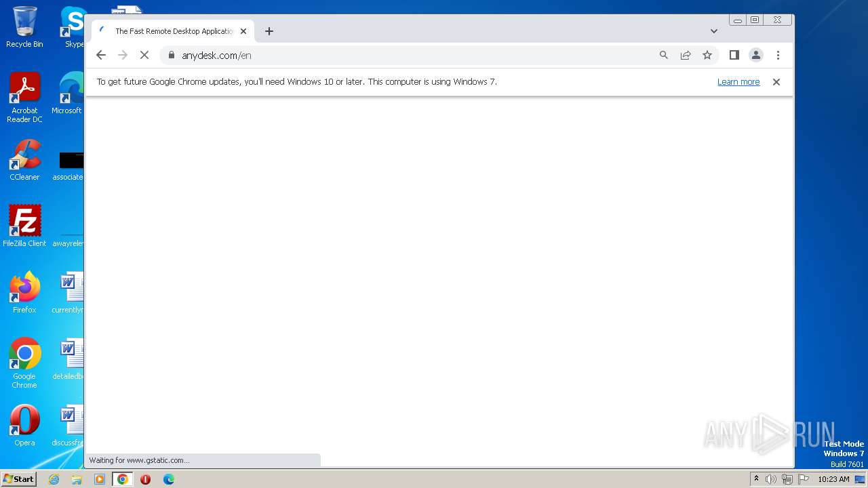Viewport: 868px width, 488px height.
Task: Open Windows Explorer folder in taskbar
Action: coord(77,479)
